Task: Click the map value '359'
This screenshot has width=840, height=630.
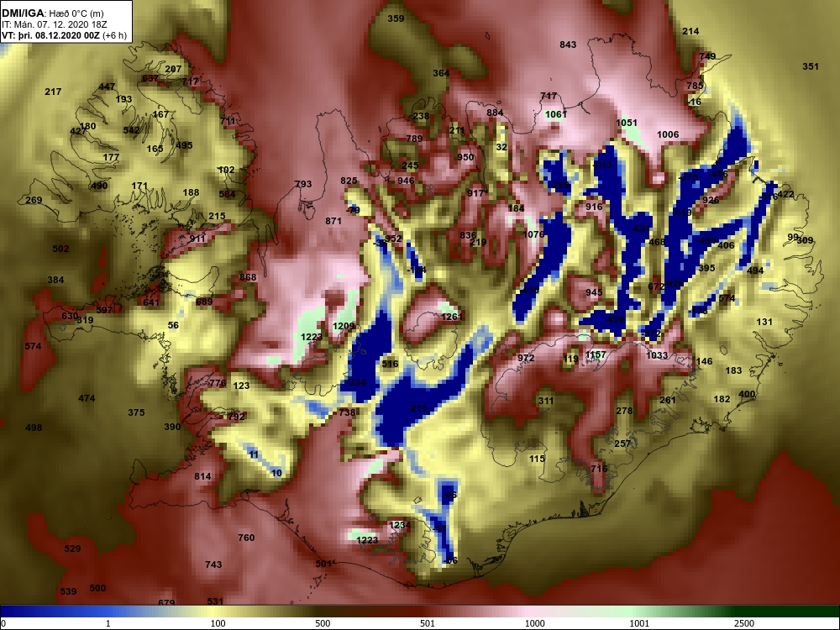Action: pos(396,18)
